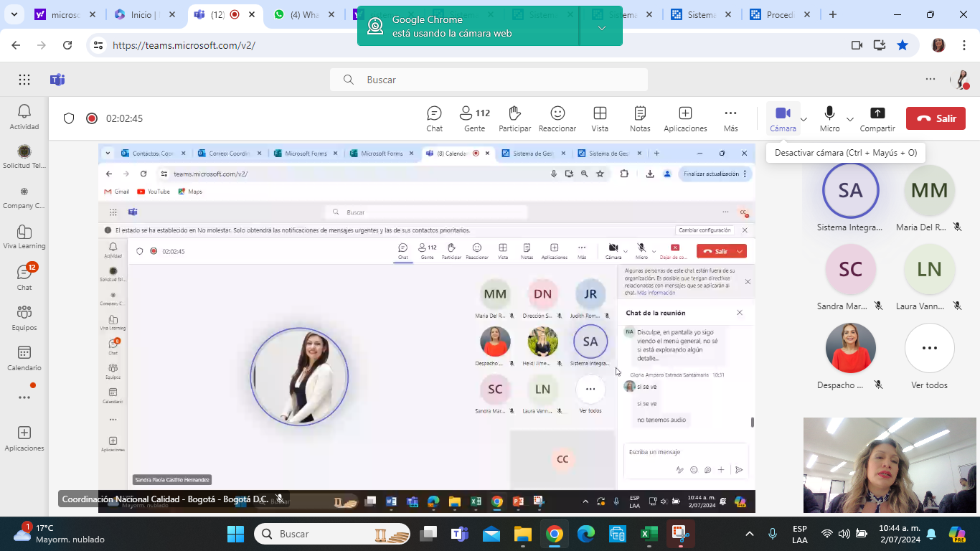Toggle the Gente participants panel
Image resolution: width=980 pixels, height=551 pixels.
(x=474, y=119)
